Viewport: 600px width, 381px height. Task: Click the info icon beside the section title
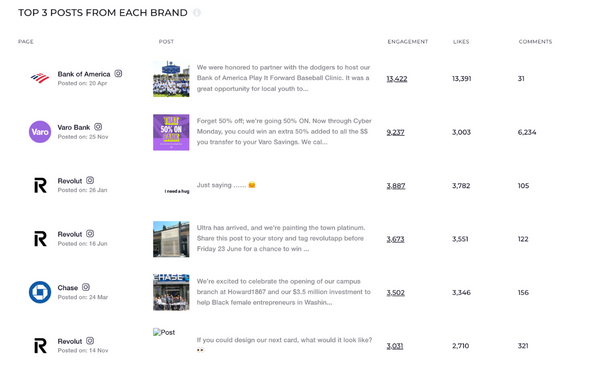197,13
